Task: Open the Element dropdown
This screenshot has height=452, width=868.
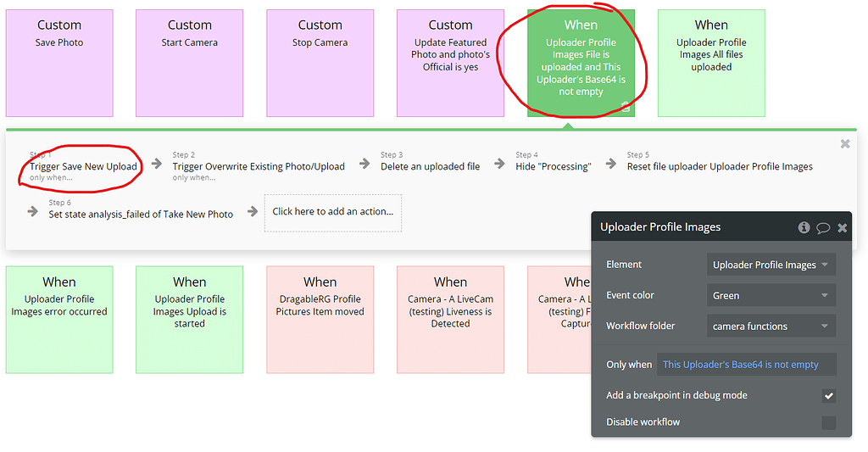Action: [771, 265]
